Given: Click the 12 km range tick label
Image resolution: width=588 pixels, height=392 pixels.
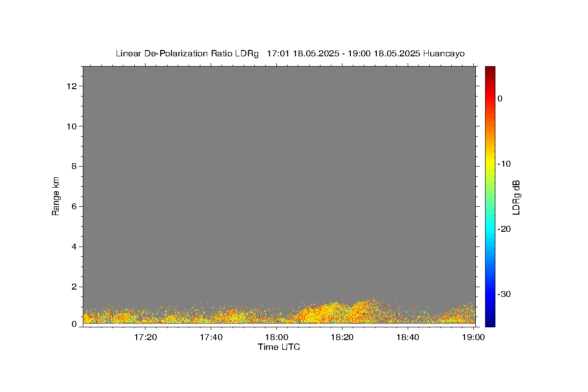Looking at the screenshot, I should 73,86.
